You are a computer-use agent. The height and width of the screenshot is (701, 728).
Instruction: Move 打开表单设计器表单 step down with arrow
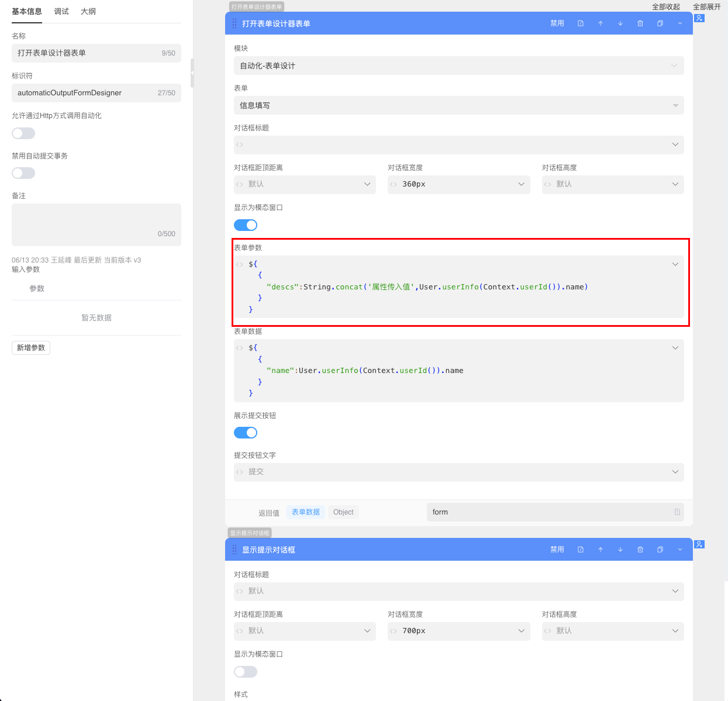point(620,23)
